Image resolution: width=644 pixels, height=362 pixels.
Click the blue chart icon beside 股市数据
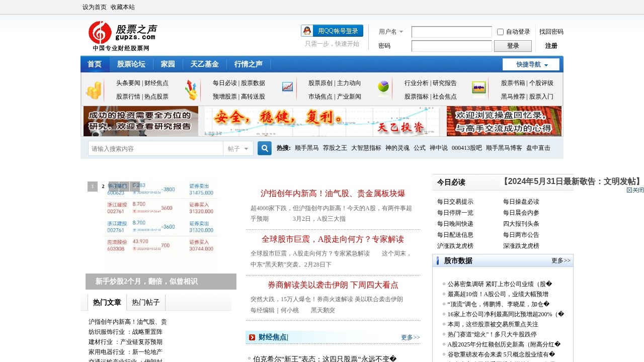pos(438,260)
